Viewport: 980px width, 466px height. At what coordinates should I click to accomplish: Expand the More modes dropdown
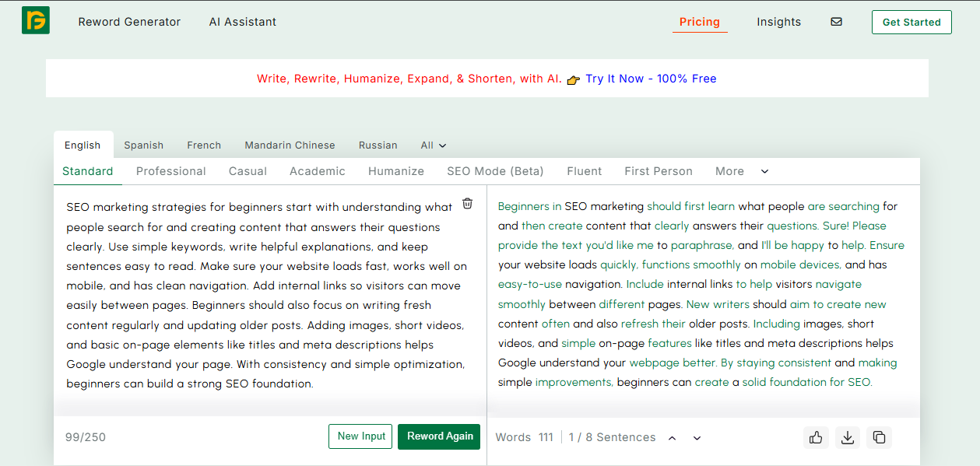[742, 171]
